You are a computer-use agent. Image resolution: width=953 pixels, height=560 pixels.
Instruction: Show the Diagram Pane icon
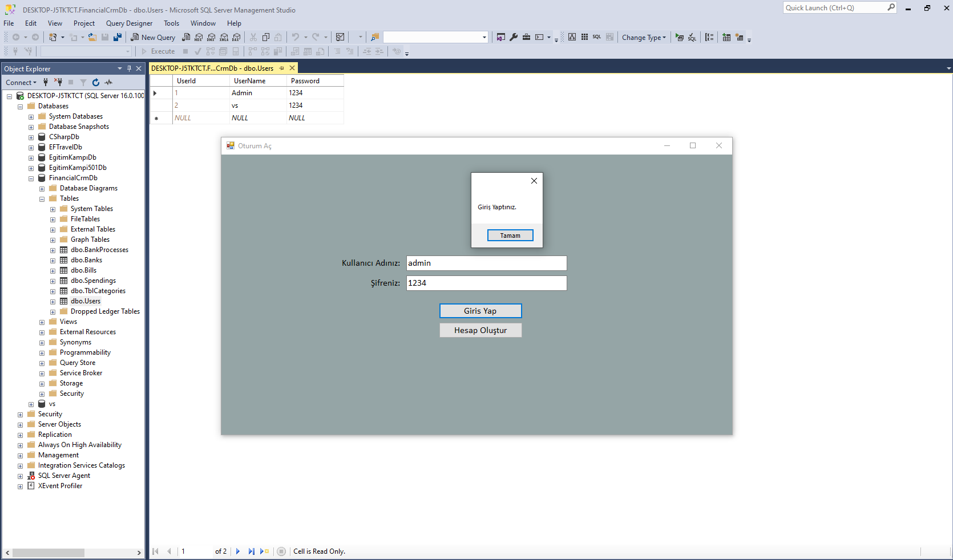[572, 37]
